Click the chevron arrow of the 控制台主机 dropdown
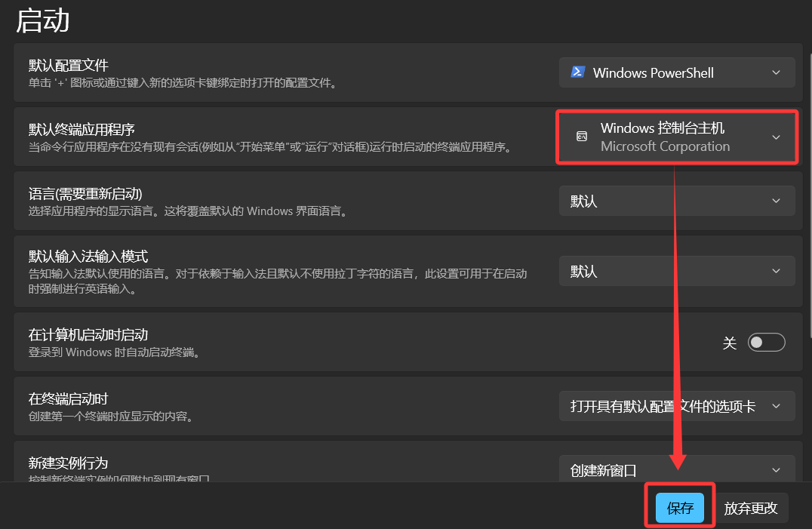The image size is (812, 529). click(x=776, y=137)
